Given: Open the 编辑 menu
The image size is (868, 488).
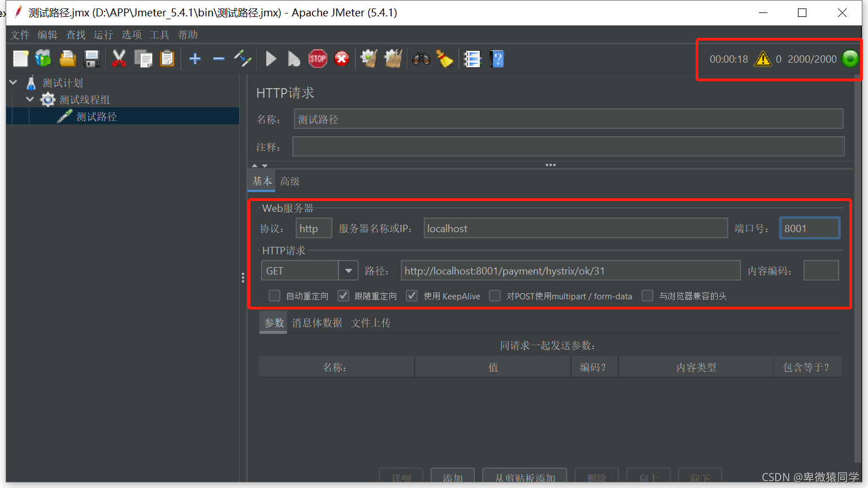Looking at the screenshot, I should click(x=47, y=35).
